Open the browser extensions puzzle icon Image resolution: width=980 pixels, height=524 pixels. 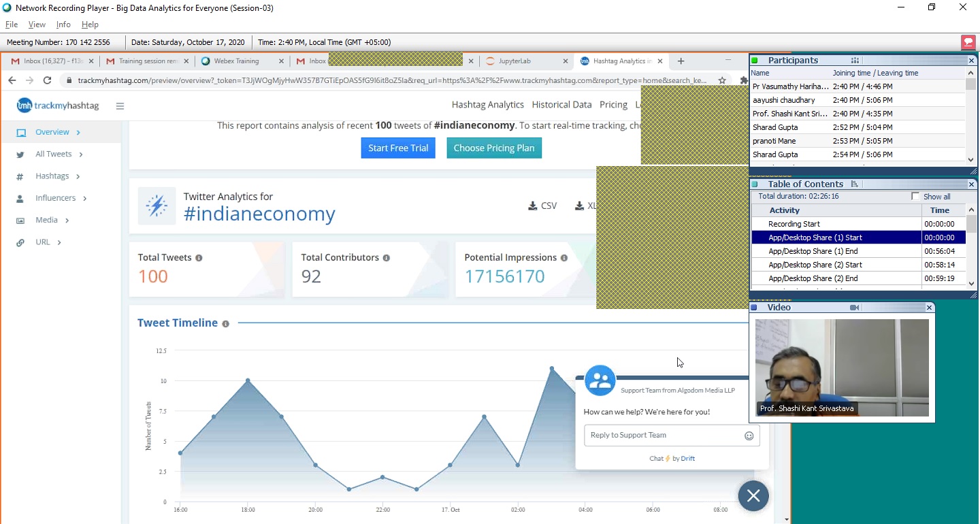pyautogui.click(x=744, y=80)
